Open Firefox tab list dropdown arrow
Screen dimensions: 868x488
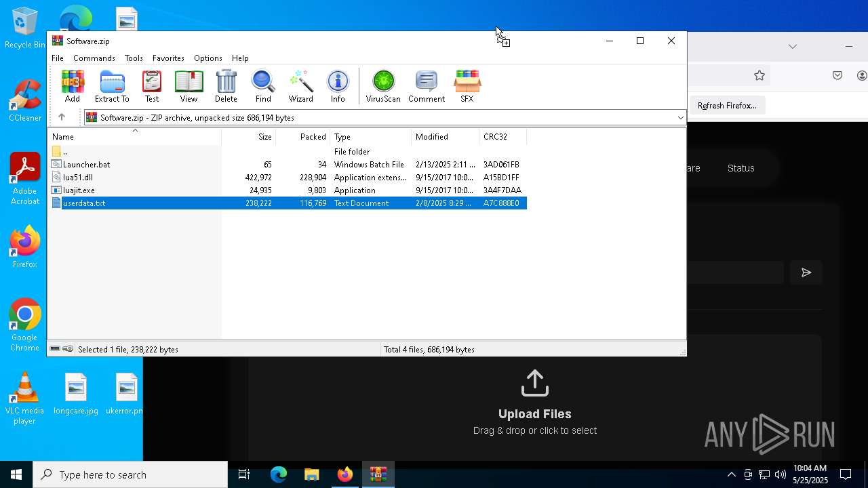click(x=792, y=46)
